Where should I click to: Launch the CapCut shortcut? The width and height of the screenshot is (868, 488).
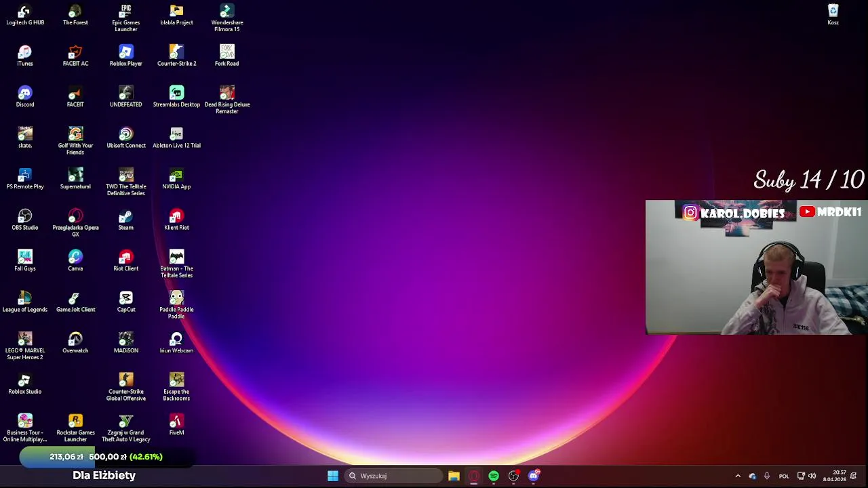[x=126, y=302]
